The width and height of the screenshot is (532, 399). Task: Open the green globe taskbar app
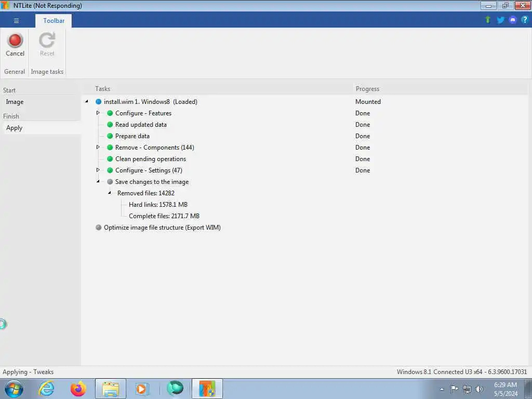tap(175, 388)
